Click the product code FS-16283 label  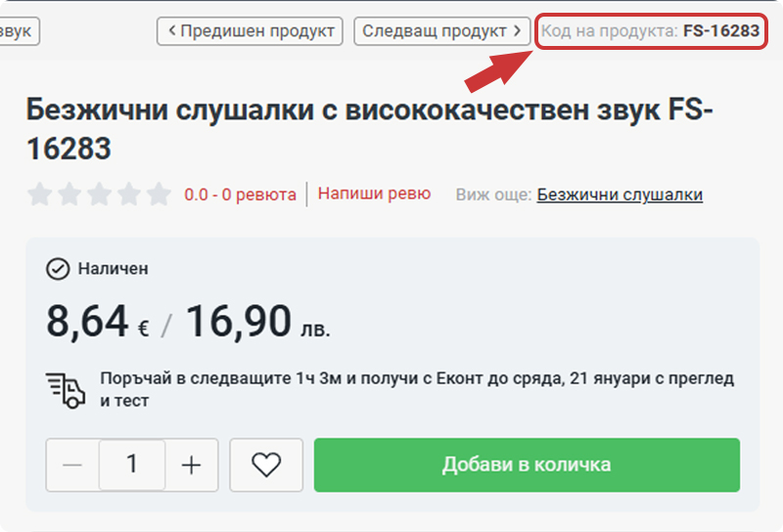coord(650,31)
